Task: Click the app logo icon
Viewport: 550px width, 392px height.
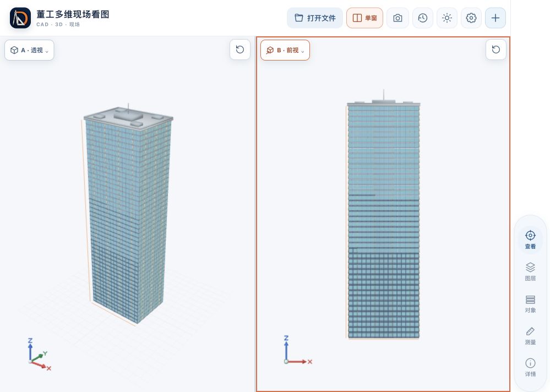Action: click(x=20, y=18)
